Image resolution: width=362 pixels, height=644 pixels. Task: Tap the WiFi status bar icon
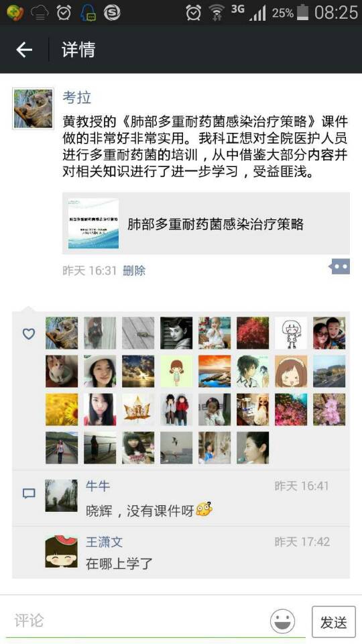216,12
